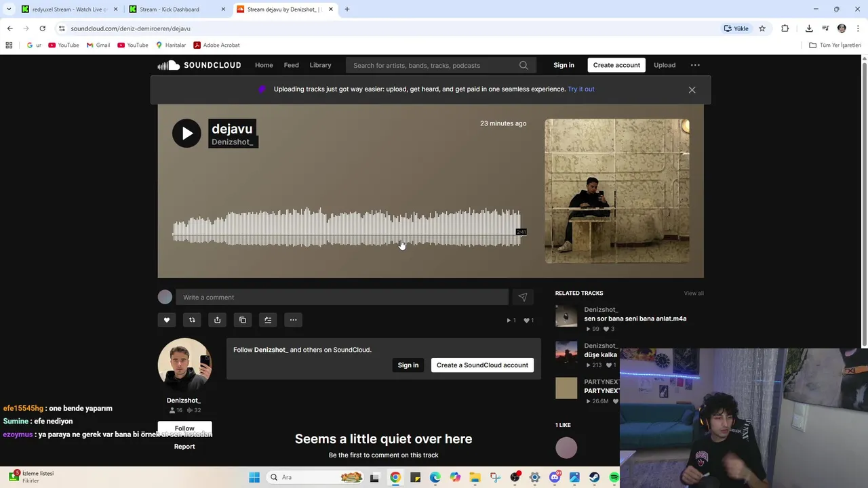Open Discord from the taskbar

tap(555, 477)
